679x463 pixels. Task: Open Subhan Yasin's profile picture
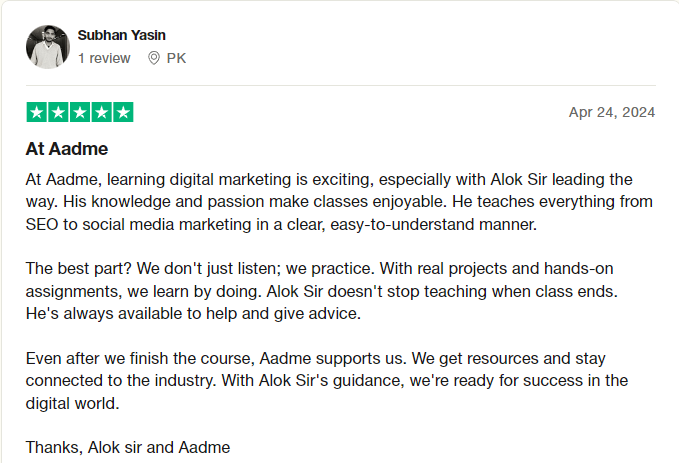pyautogui.click(x=47, y=47)
